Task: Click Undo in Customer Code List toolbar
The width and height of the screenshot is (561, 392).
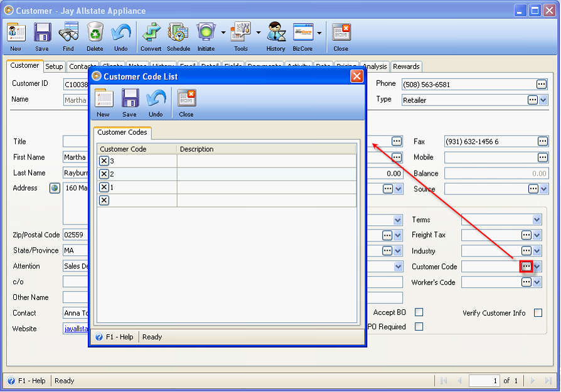Action: point(156,103)
